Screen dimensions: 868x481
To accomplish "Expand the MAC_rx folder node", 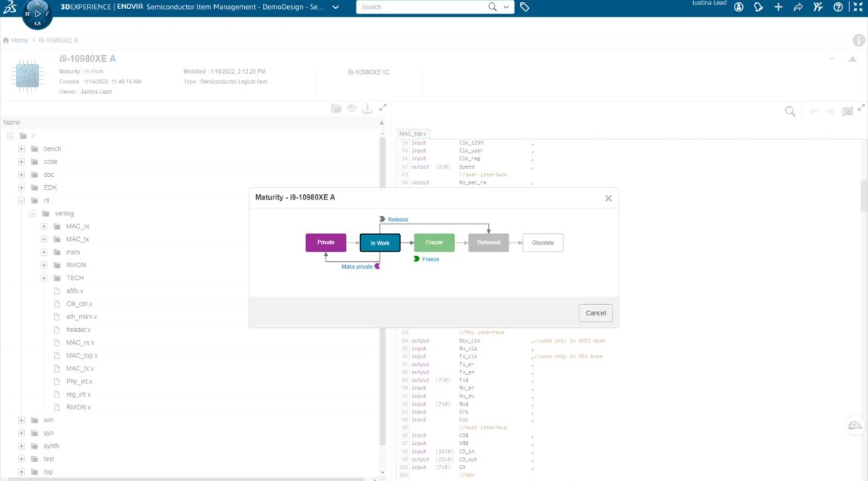I will tap(44, 227).
